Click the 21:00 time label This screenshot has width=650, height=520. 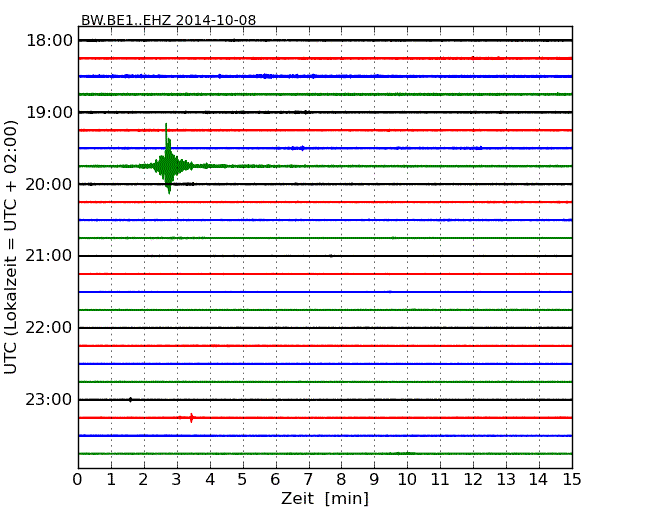pos(49,256)
